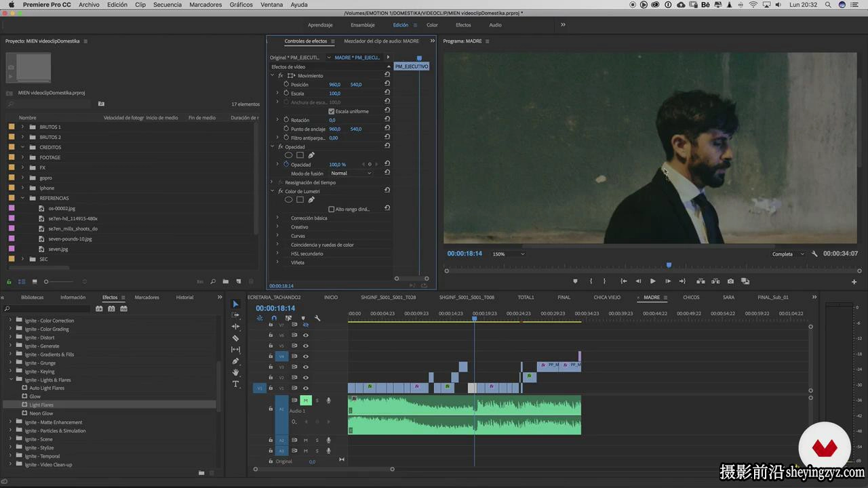This screenshot has height=488, width=868.
Task: Collapse Ignite - Lights & Flares folder
Action: click(x=10, y=380)
